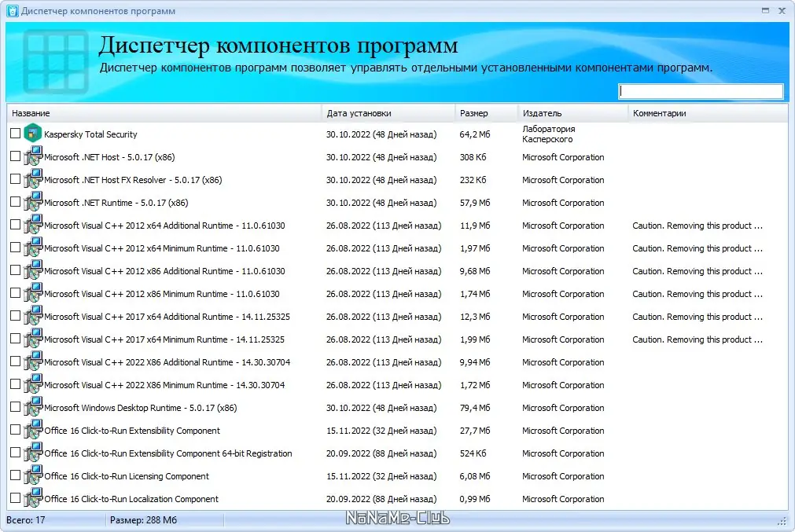The image size is (795, 532).
Task: Check Visual C++ 2012 x64 Additional Runtime box
Action: pyautogui.click(x=15, y=225)
